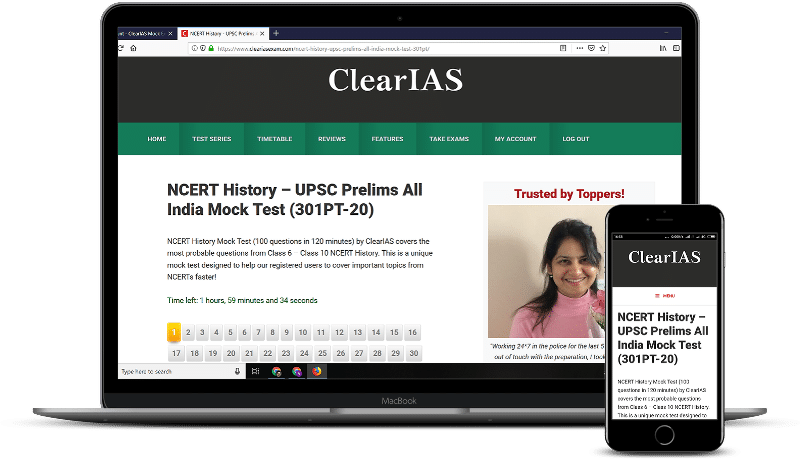Screen dimensions: 800x459
Task: Toggle reader view icon in address bar
Action: coord(563,48)
